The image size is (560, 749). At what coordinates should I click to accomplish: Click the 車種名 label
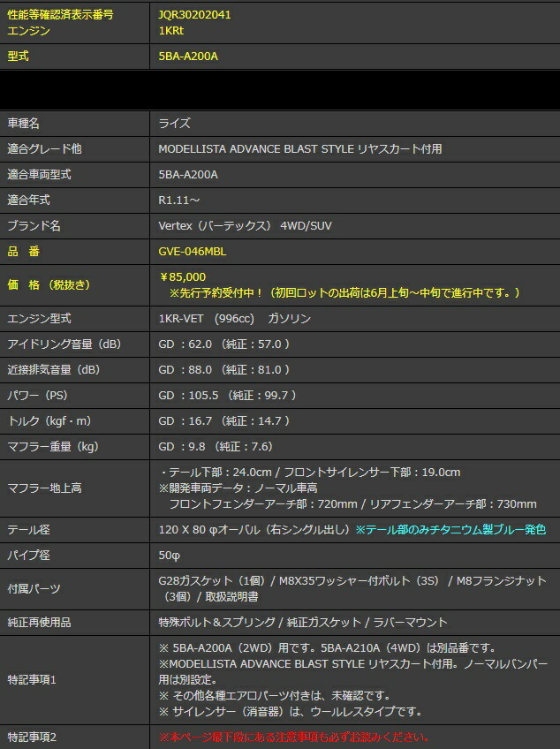click(x=24, y=124)
